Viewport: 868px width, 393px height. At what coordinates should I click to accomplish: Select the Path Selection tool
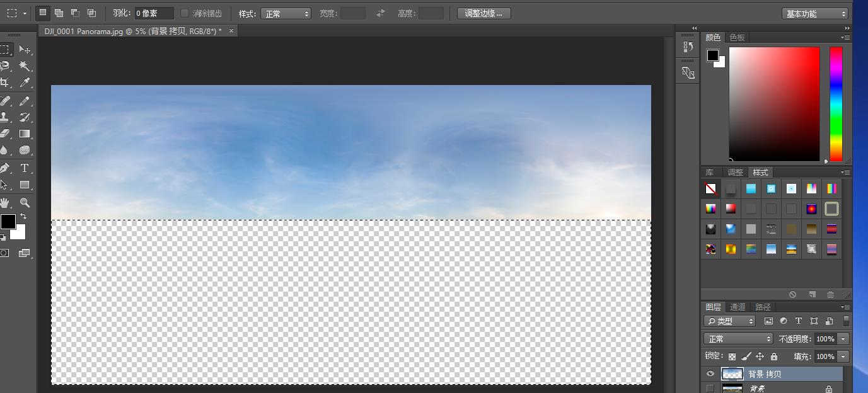[x=5, y=185]
